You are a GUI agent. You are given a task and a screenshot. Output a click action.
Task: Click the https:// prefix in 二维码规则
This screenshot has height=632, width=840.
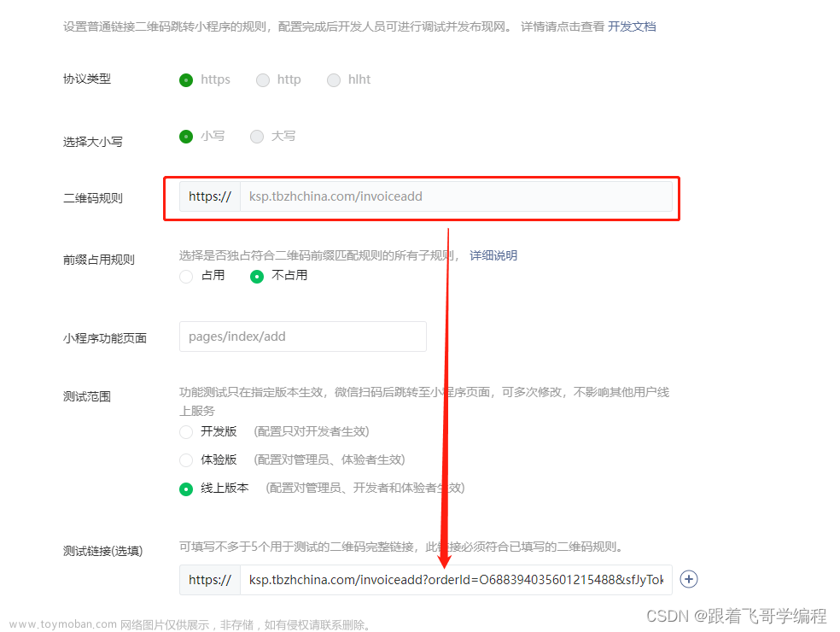click(x=210, y=196)
